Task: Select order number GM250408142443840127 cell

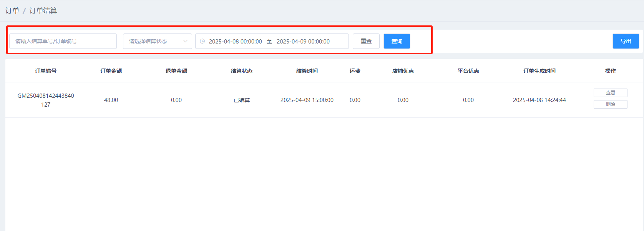Action: coord(46,100)
